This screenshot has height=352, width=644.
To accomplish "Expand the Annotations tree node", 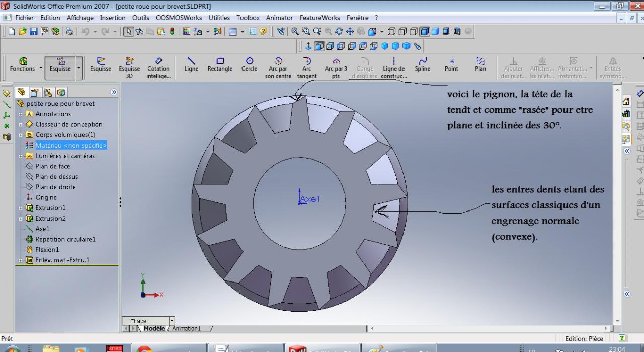I will [21, 114].
